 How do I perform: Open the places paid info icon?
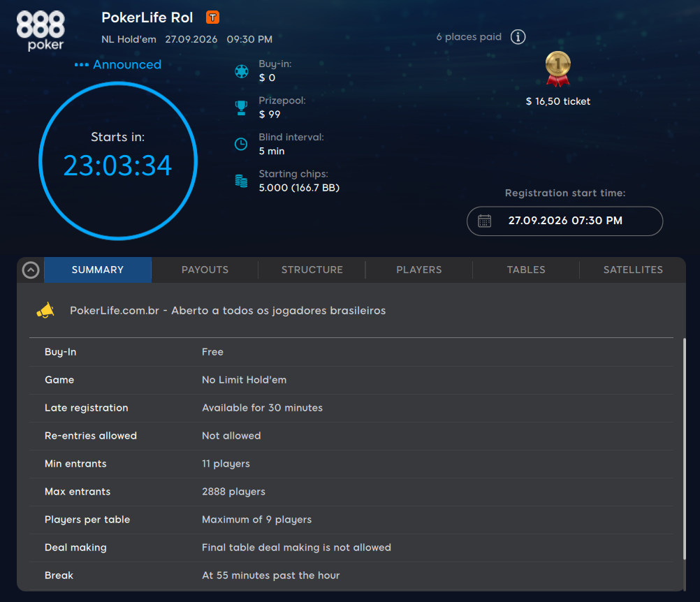[518, 36]
